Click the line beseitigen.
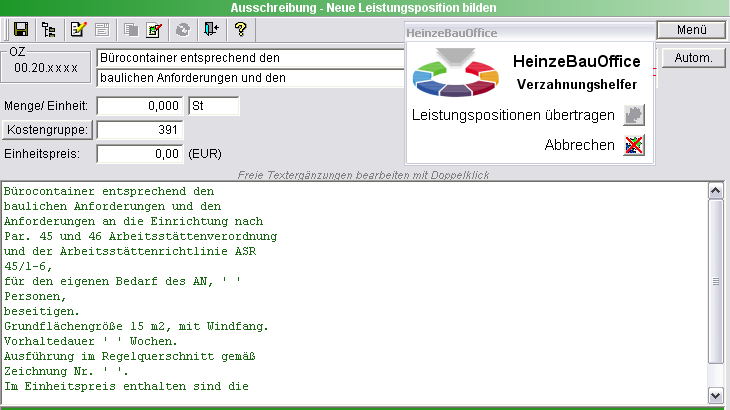The image size is (730, 410). coord(42,311)
